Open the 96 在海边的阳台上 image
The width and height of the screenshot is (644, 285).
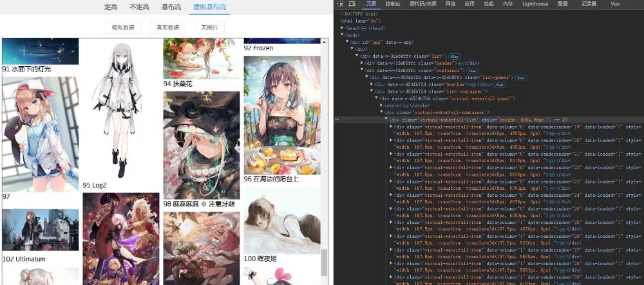(x=282, y=115)
